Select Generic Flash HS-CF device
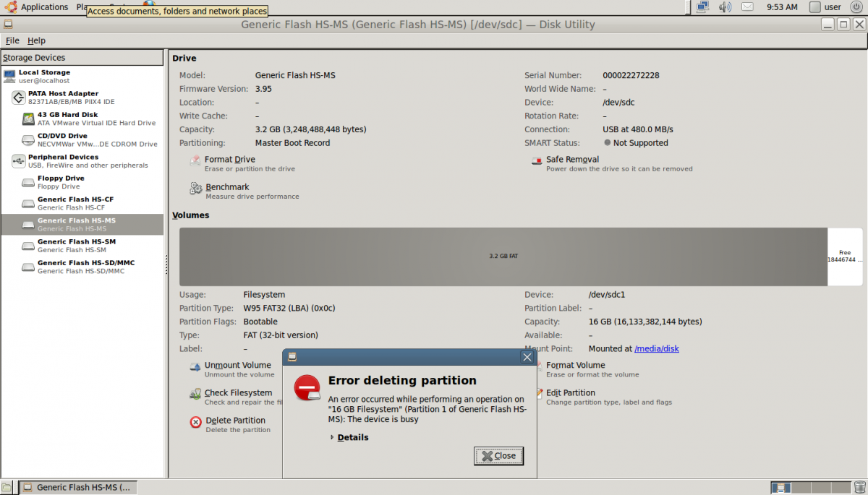 click(75, 203)
